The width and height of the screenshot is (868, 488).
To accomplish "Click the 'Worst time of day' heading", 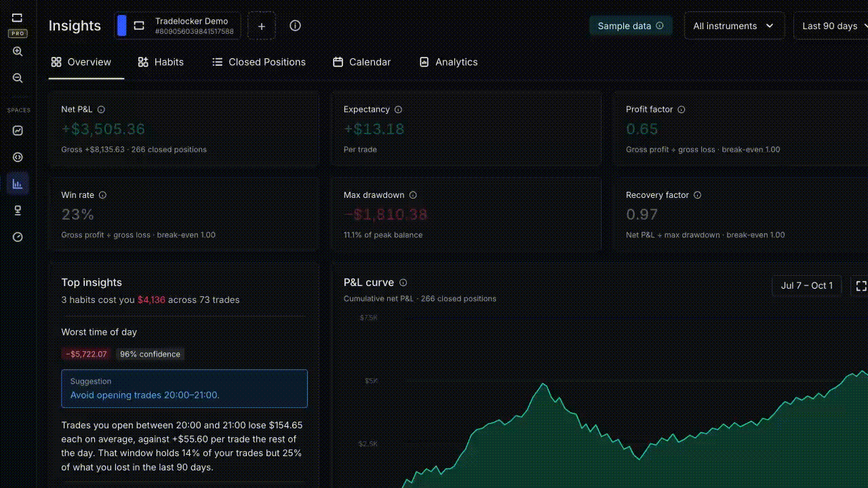I will click(x=99, y=332).
